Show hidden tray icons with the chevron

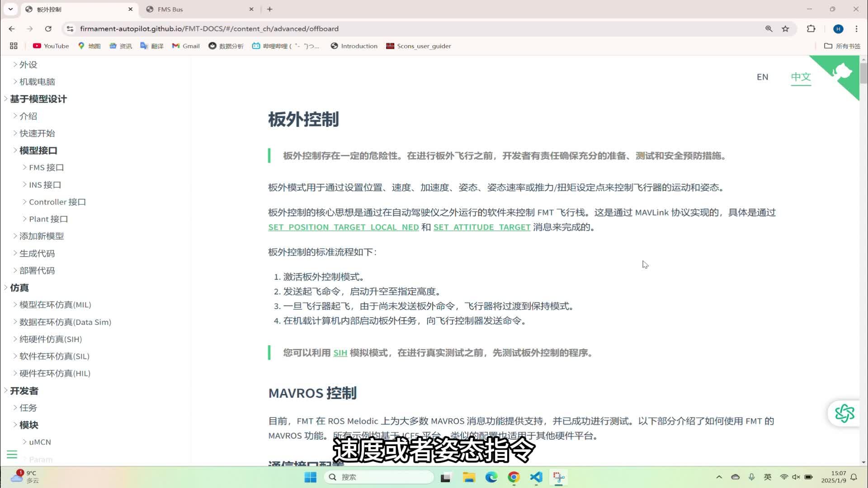(x=719, y=477)
